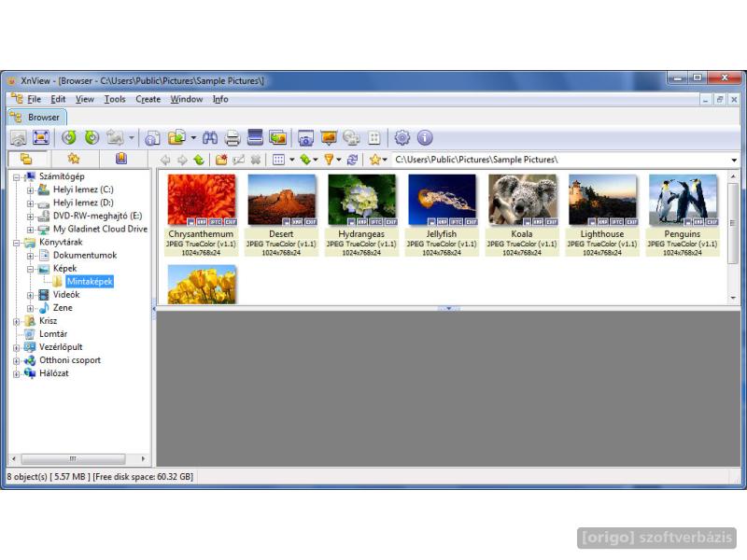Click the contact sheet grid icon
Image resolution: width=747 pixels, height=560 pixels.
click(374, 137)
